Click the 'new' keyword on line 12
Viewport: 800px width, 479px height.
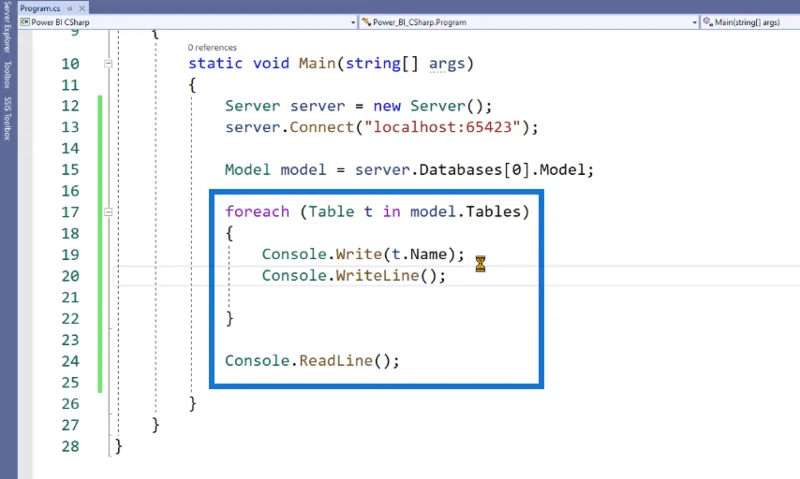pos(387,106)
